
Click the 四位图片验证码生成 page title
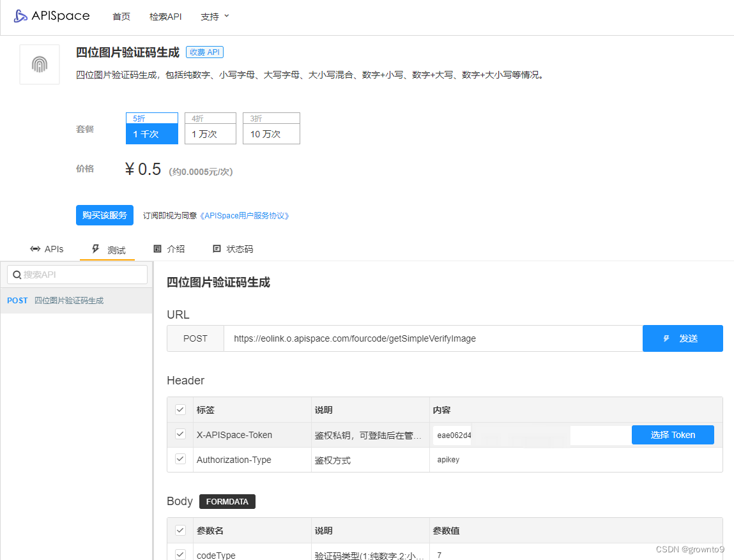[128, 52]
